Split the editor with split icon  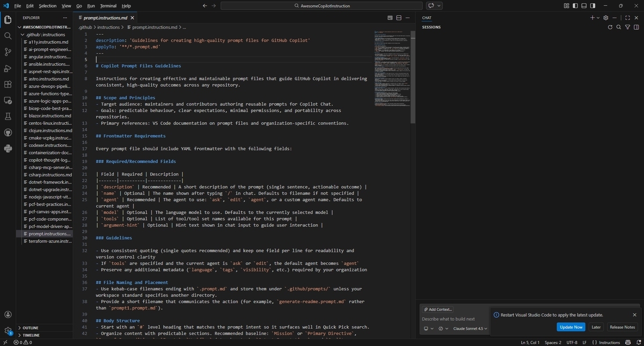click(x=399, y=18)
